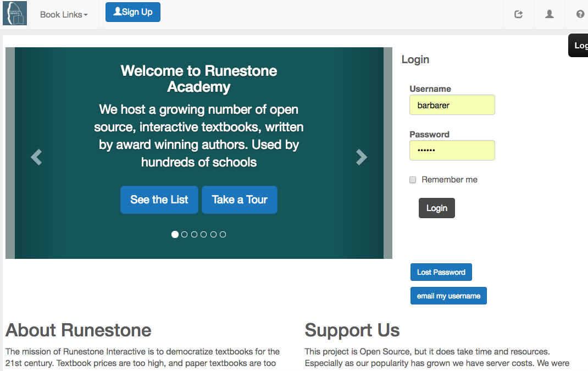
Task: Open the Book Links dropdown menu
Action: coord(64,15)
